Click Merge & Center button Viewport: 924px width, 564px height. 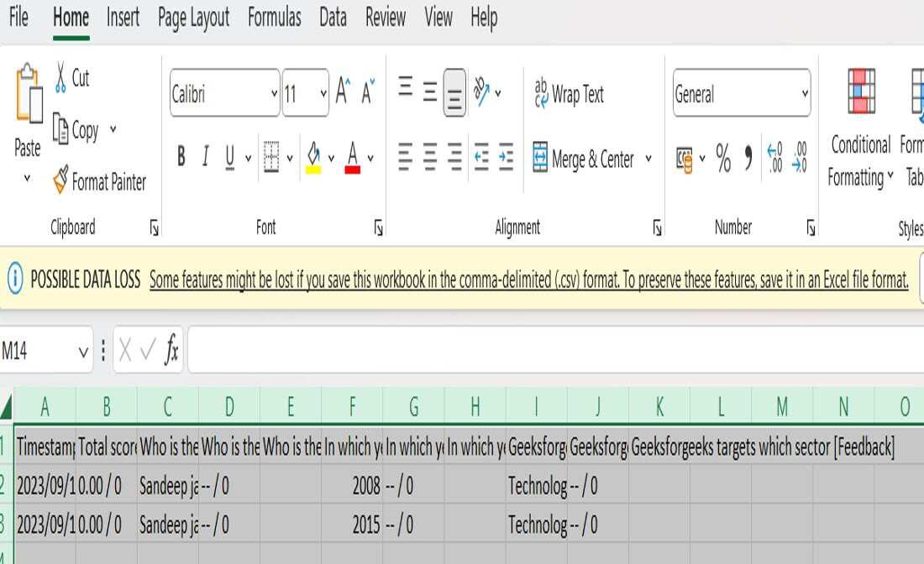pyautogui.click(x=584, y=158)
